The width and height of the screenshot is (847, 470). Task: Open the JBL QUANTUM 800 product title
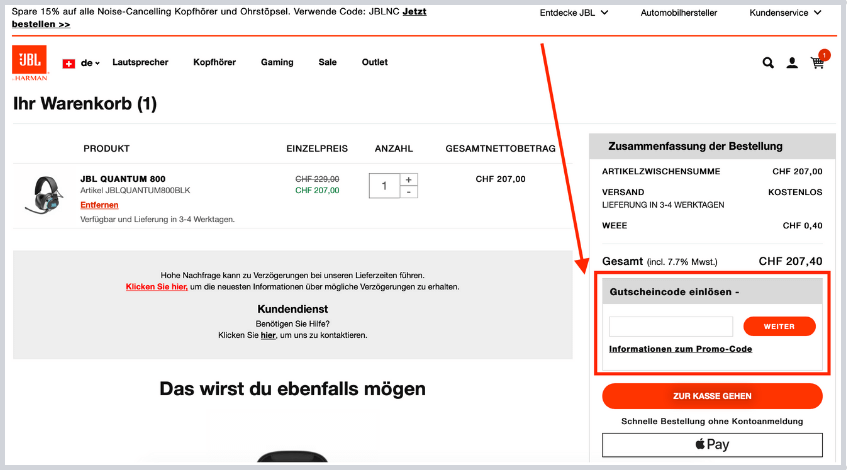coord(123,179)
